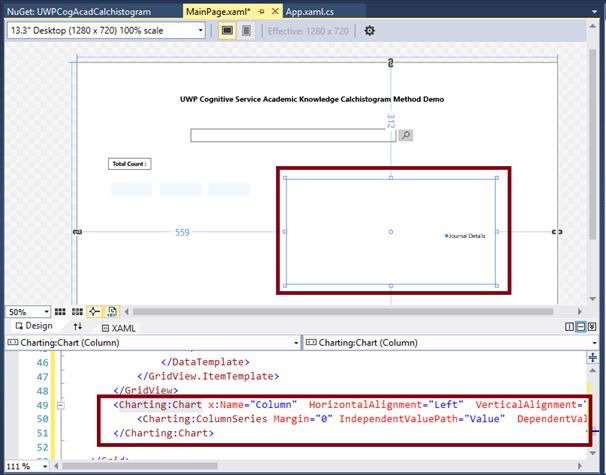Viewport: 606px width, 475px height.
Task: Click the designer horizontal scroll-left arrow
Action: click(126, 312)
